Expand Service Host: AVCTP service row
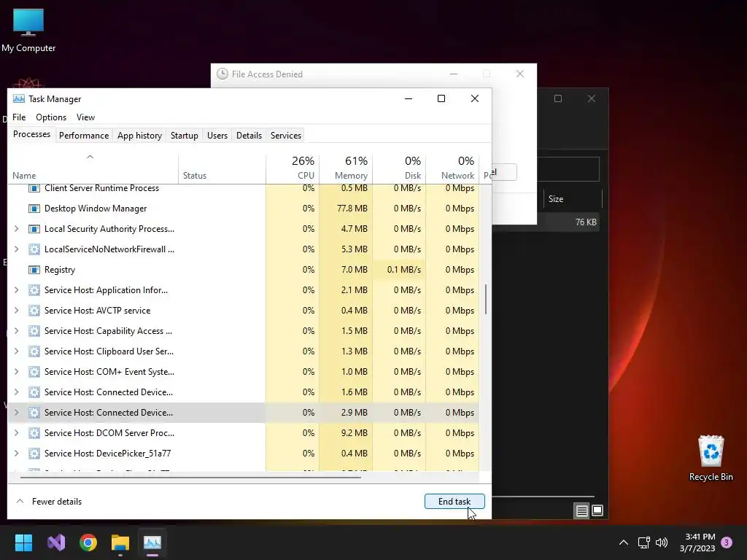Image resolution: width=747 pixels, height=560 pixels. coord(16,311)
